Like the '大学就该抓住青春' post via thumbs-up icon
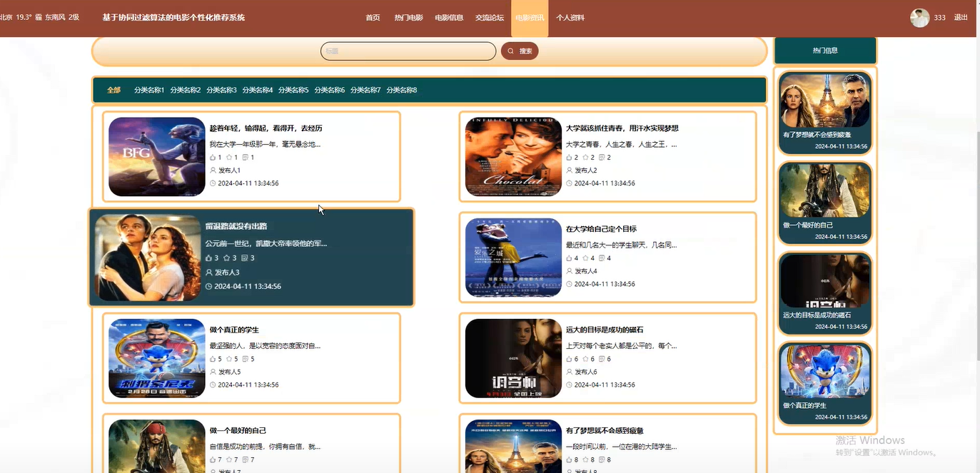Screen dimensions: 980x473 coord(569,158)
